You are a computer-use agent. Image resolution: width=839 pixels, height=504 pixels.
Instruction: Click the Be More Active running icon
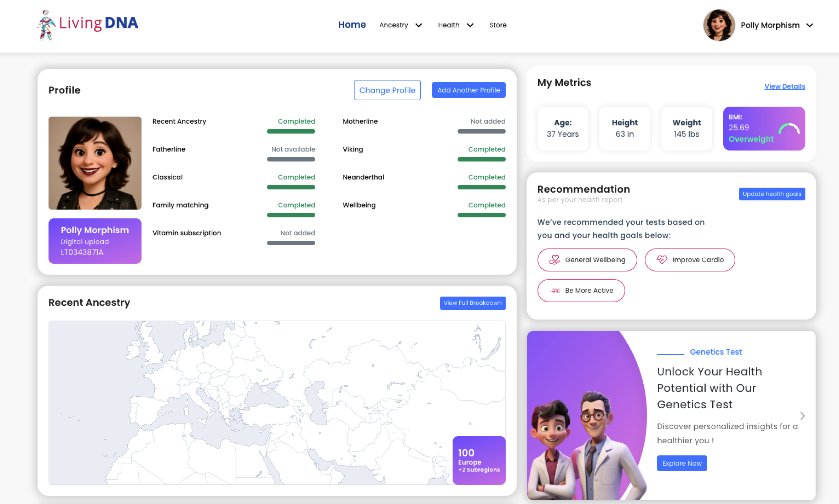(554, 290)
